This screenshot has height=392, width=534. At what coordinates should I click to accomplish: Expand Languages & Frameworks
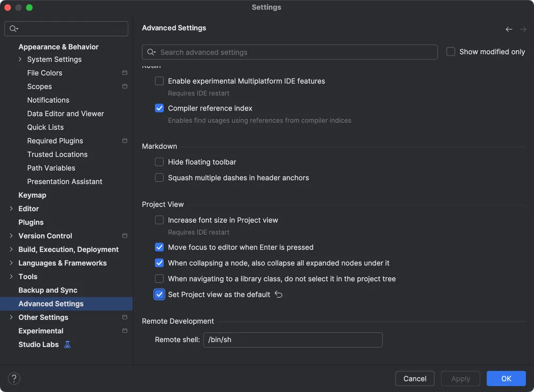click(x=11, y=262)
